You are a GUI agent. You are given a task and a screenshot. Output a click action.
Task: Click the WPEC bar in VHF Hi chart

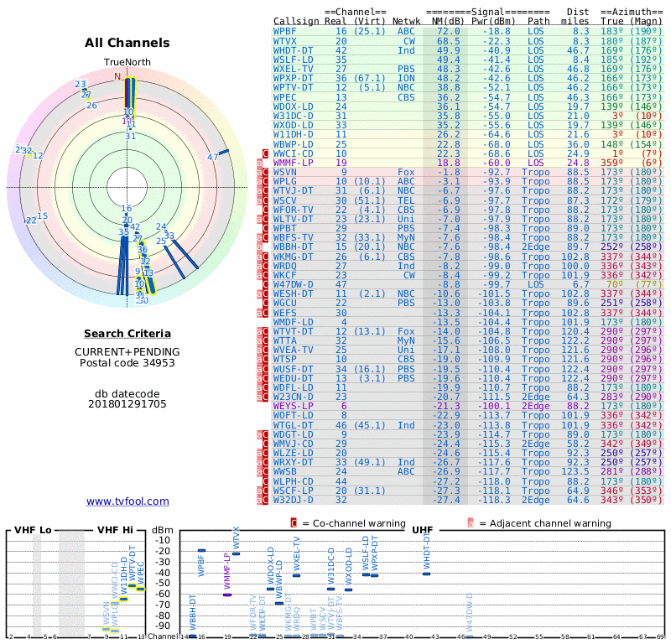(x=141, y=589)
